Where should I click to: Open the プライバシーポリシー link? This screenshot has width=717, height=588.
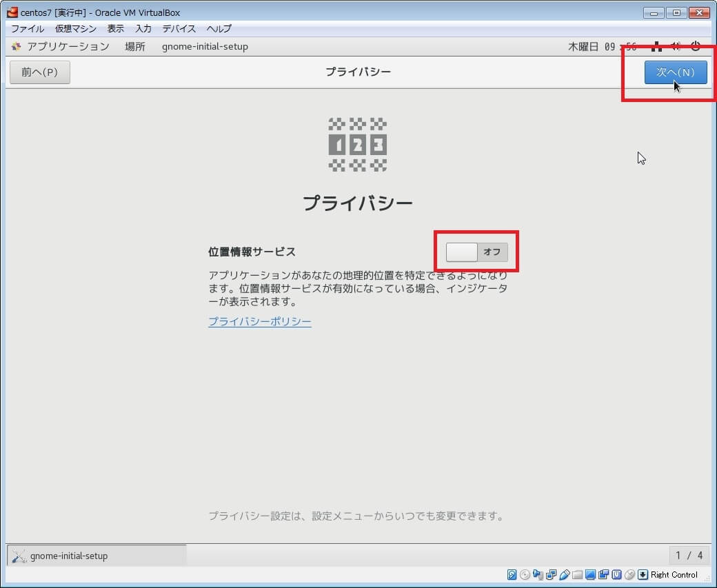[259, 321]
